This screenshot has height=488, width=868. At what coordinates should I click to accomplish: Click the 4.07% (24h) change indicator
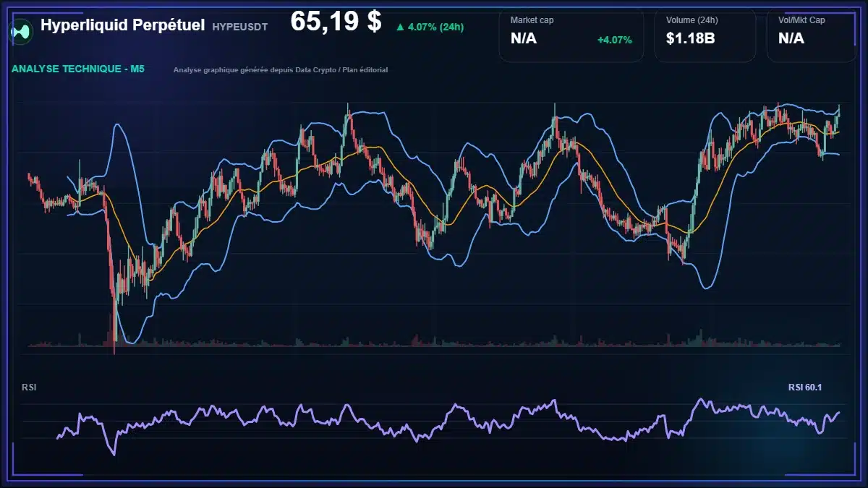click(x=436, y=27)
